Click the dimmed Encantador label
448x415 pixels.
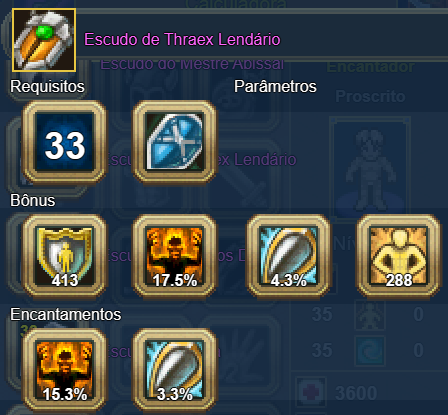point(370,67)
